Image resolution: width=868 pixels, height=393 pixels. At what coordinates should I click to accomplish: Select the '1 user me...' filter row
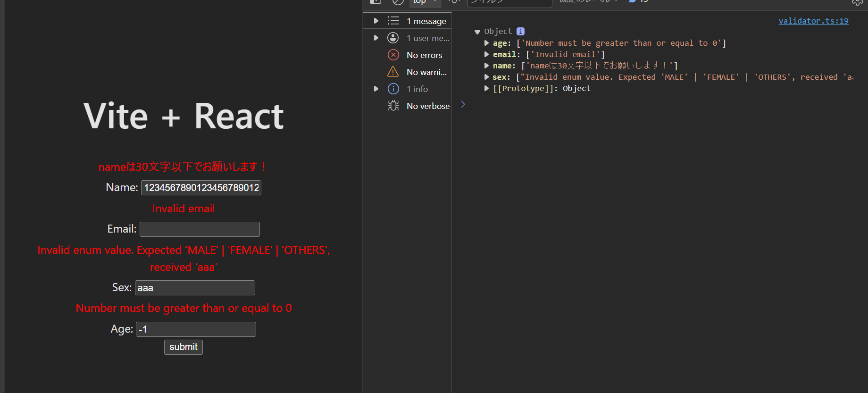408,38
